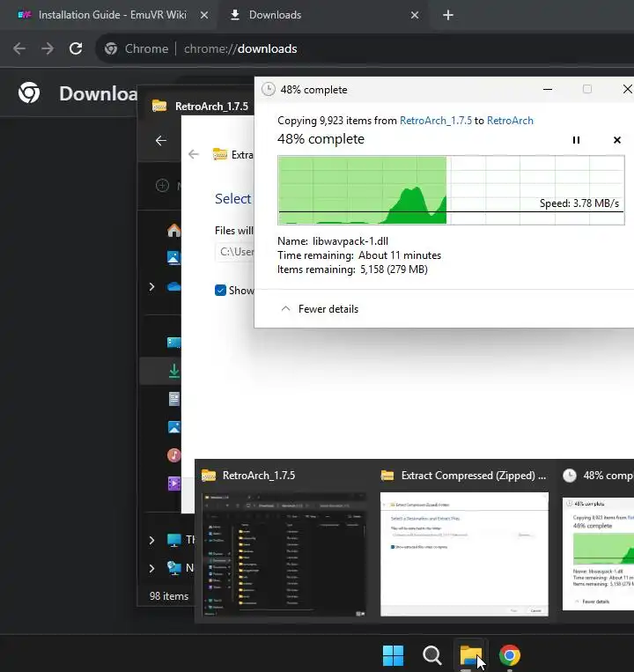Open Downloads folder in Explorer sidebar

pos(173,371)
